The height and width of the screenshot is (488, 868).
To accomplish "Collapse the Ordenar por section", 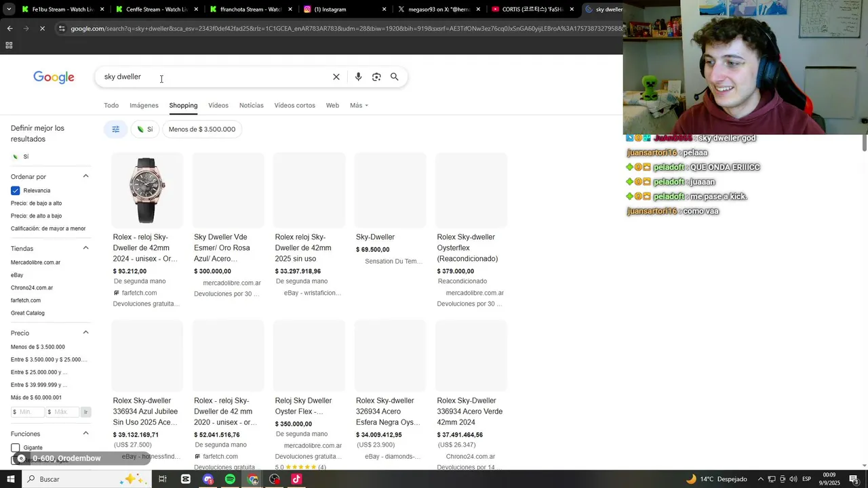I will pyautogui.click(x=85, y=176).
